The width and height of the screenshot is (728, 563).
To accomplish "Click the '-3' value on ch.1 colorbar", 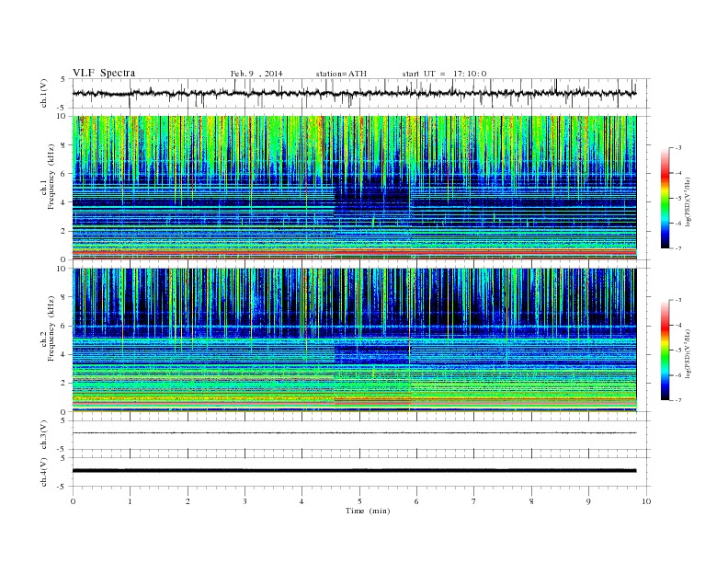I will pos(678,148).
